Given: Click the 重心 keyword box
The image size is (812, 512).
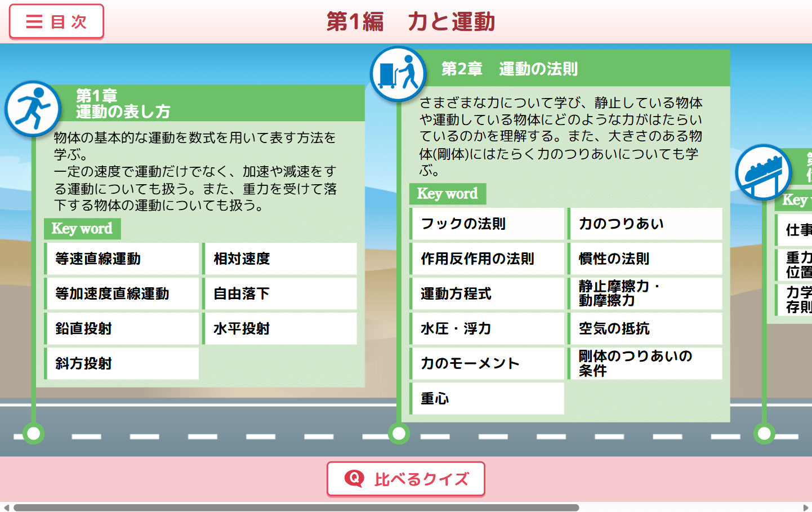Looking at the screenshot, I should pyautogui.click(x=487, y=398).
